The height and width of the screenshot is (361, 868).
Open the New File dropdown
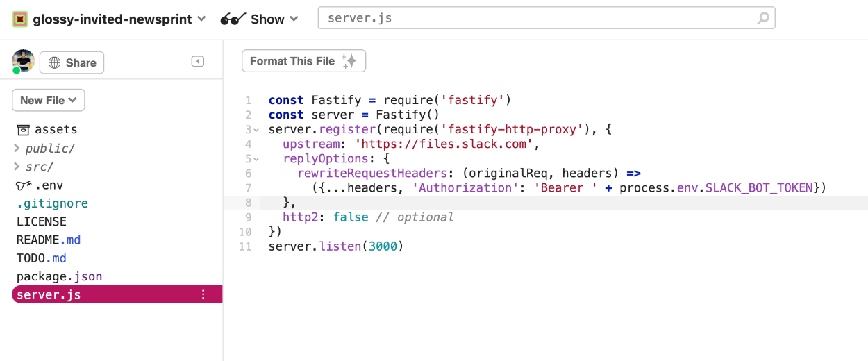pyautogui.click(x=48, y=100)
